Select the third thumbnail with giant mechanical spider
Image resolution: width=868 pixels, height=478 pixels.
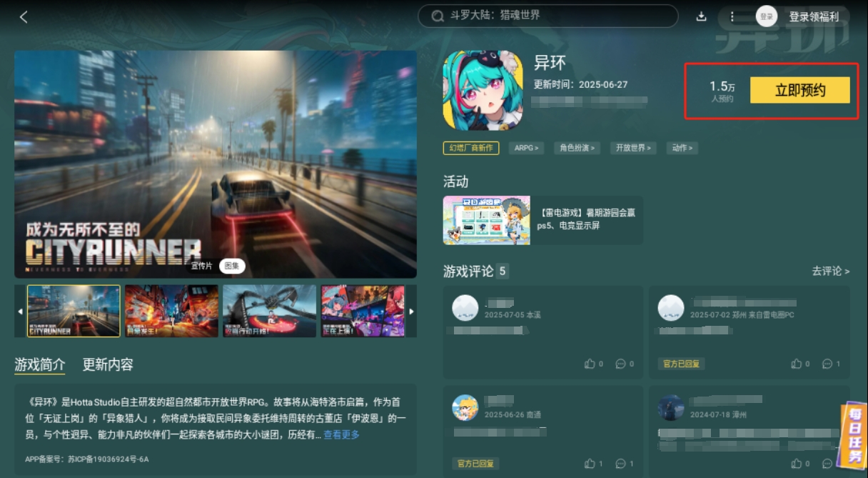click(x=269, y=311)
